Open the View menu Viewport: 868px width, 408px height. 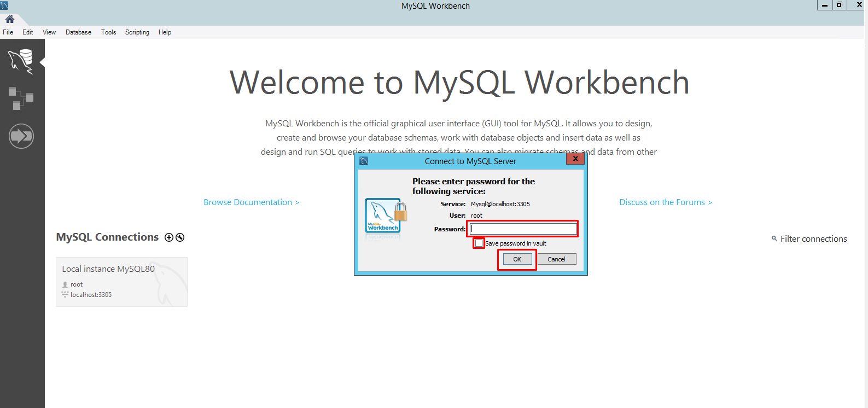(49, 32)
